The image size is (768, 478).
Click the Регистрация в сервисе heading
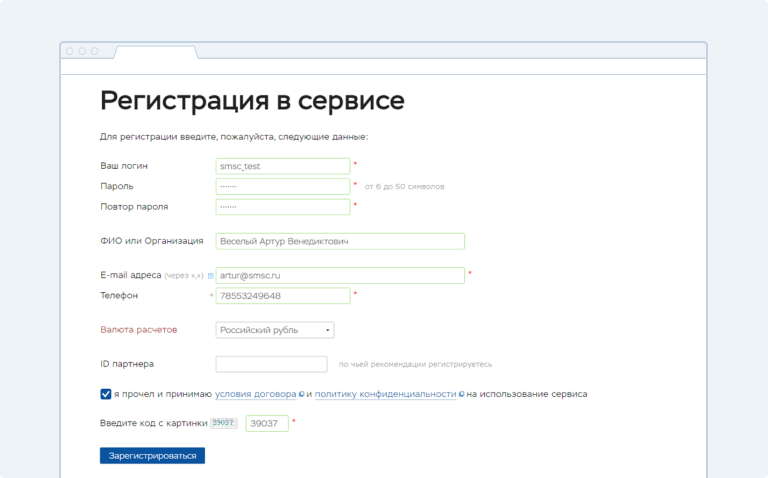click(x=252, y=101)
